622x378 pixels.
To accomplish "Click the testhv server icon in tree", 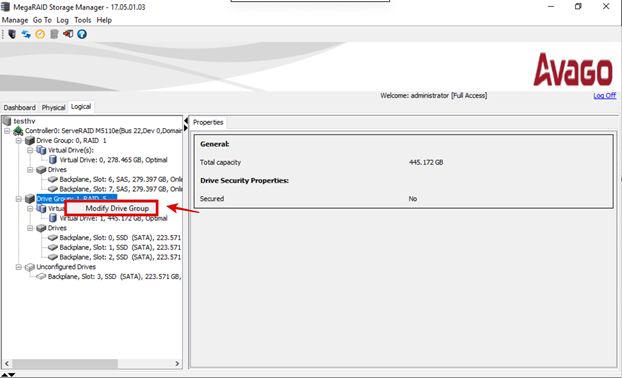I will click(7, 121).
